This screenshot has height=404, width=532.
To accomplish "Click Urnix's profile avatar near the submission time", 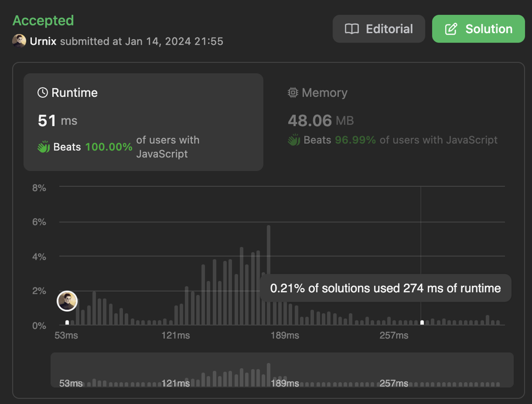I will point(19,41).
